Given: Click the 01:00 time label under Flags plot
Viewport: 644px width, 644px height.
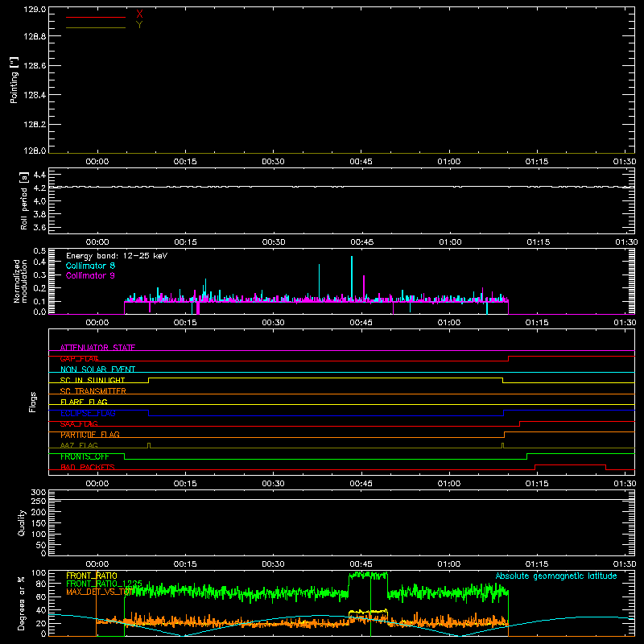Looking at the screenshot, I should click(449, 484).
